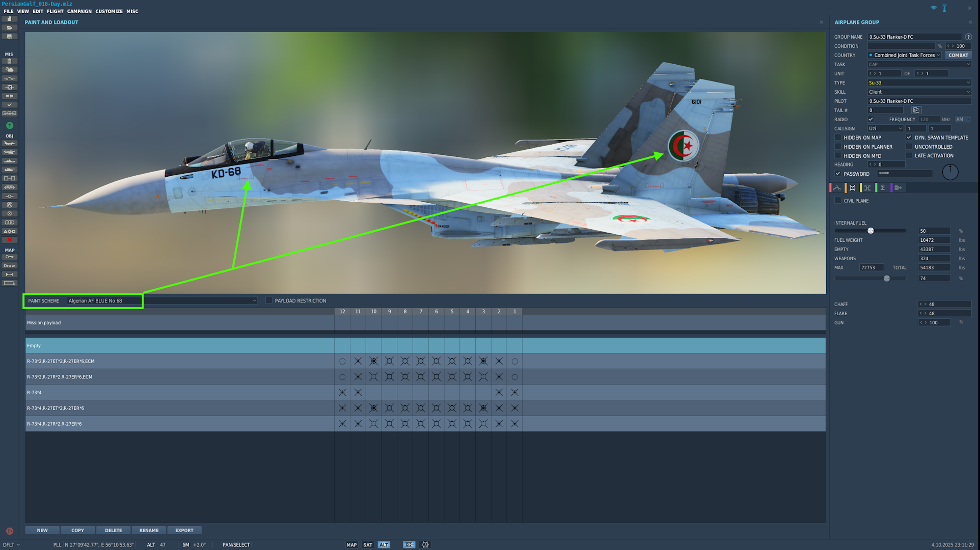980x550 pixels.
Task: Open the weather cloud settings icon
Action: (9, 70)
